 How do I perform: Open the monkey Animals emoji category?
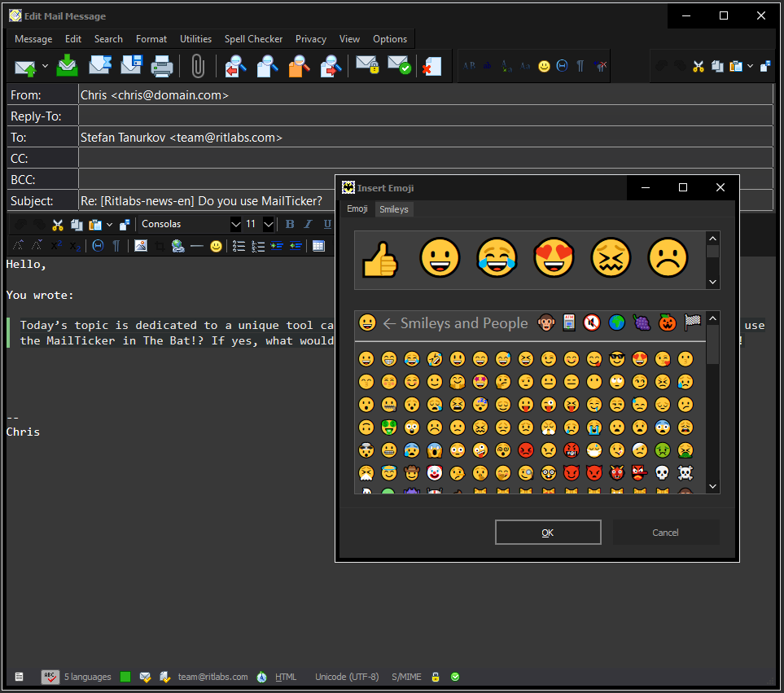coord(546,323)
